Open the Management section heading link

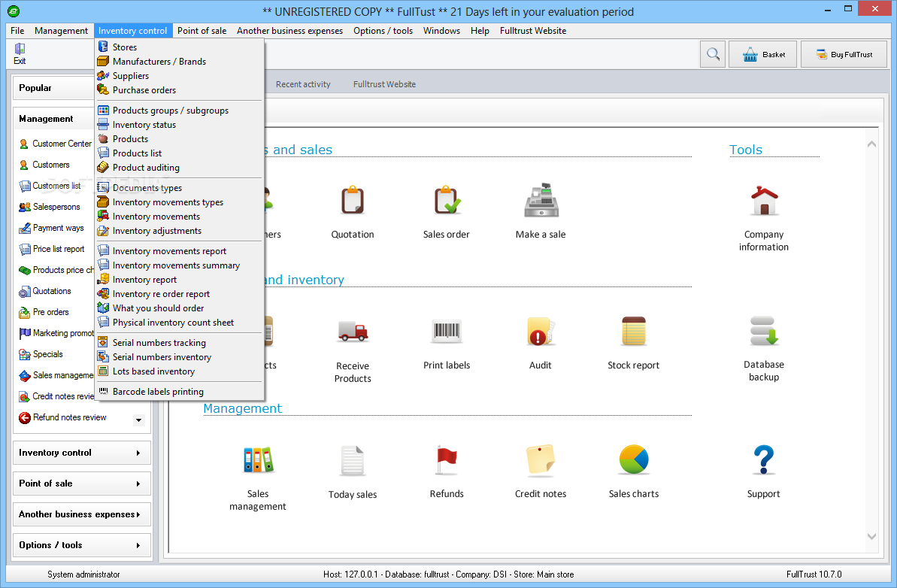point(243,408)
